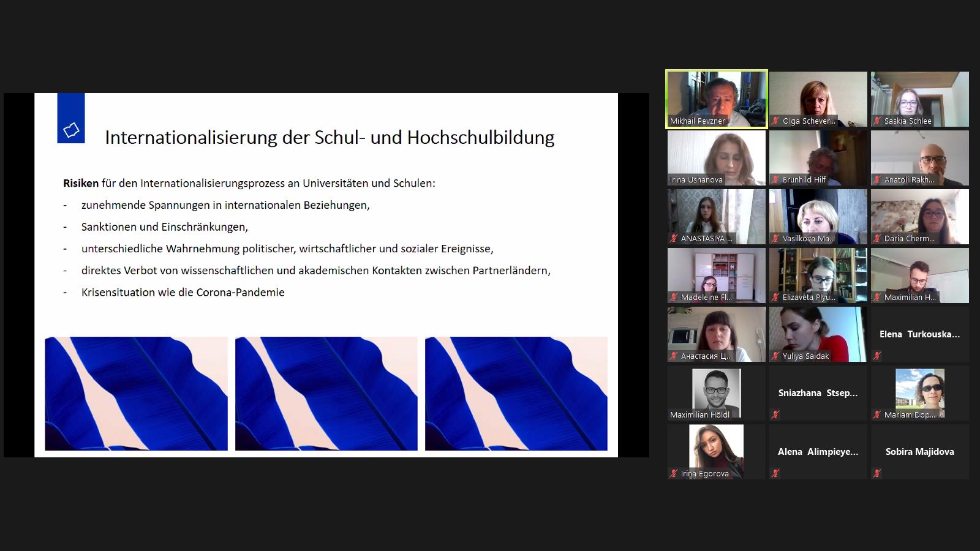Click the Sobira Majidova name tile
This screenshot has width=980, height=551.
point(920,452)
